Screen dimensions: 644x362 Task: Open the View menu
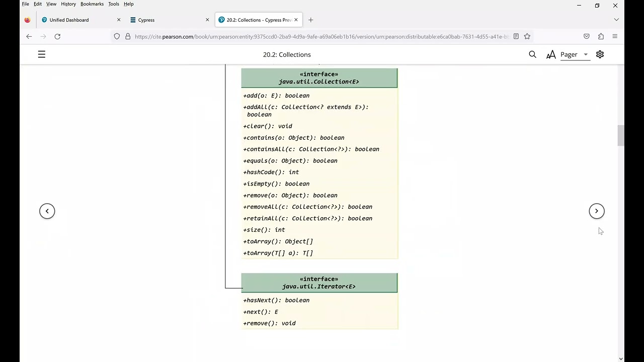click(51, 4)
